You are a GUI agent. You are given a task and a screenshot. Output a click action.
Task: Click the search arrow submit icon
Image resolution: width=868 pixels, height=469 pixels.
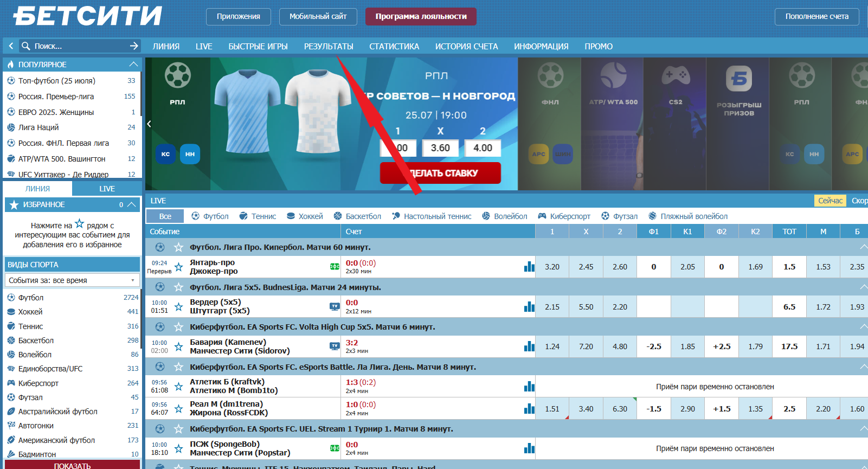click(x=134, y=46)
